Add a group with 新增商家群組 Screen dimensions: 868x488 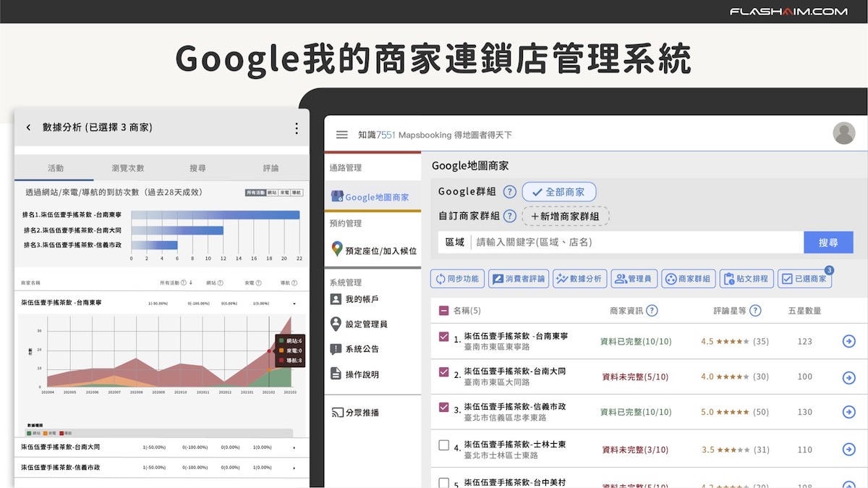566,216
